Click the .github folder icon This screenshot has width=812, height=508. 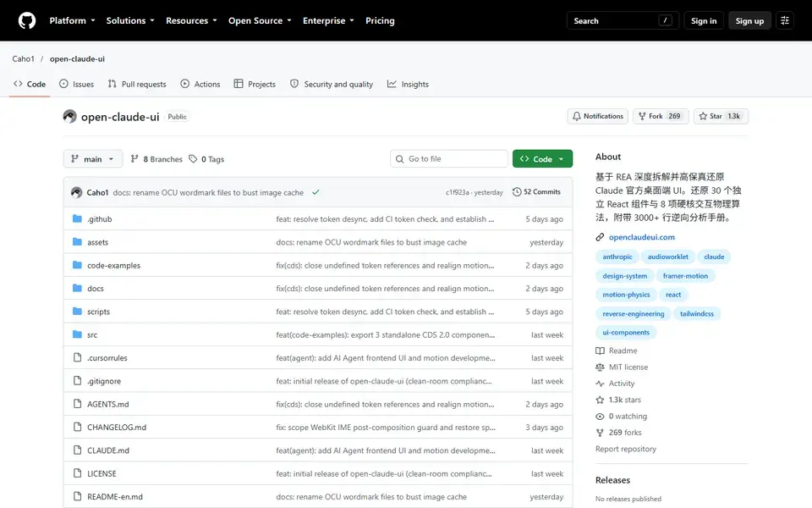77,218
